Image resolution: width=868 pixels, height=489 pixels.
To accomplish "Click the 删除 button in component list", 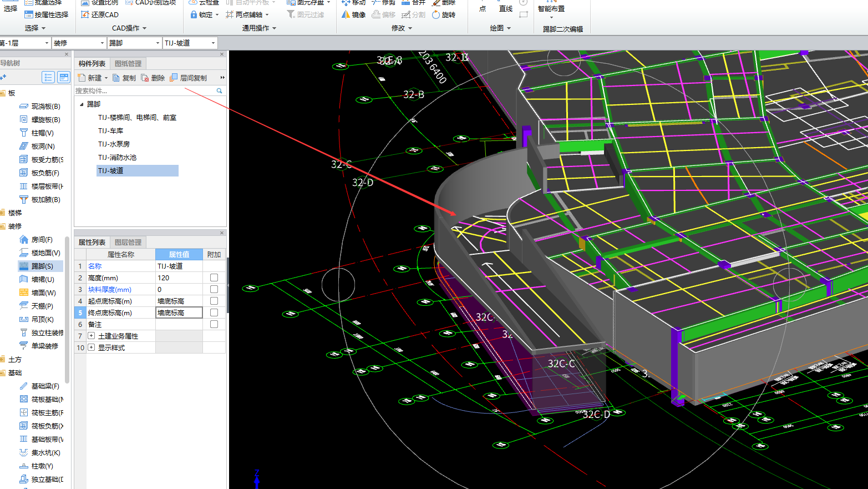I will [x=153, y=78].
